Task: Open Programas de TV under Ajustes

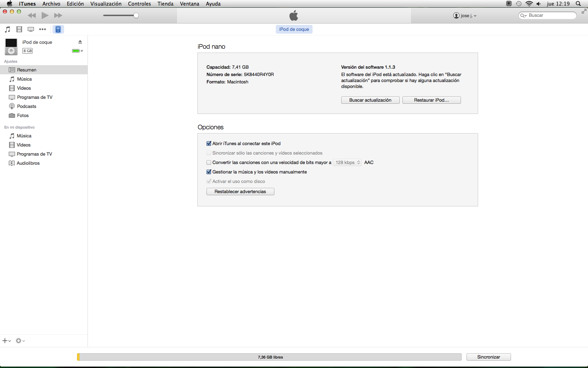Action: (x=44, y=97)
